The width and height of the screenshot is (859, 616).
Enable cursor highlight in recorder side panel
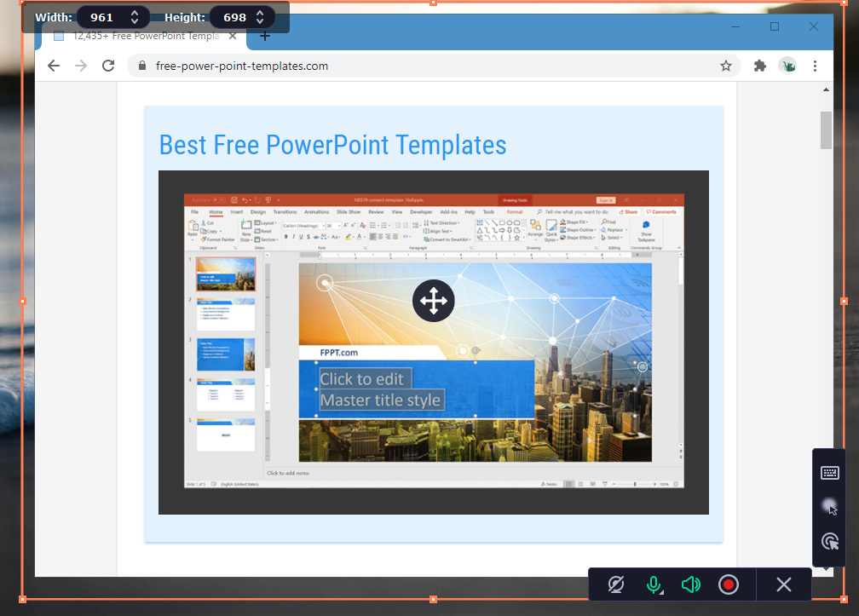829,508
